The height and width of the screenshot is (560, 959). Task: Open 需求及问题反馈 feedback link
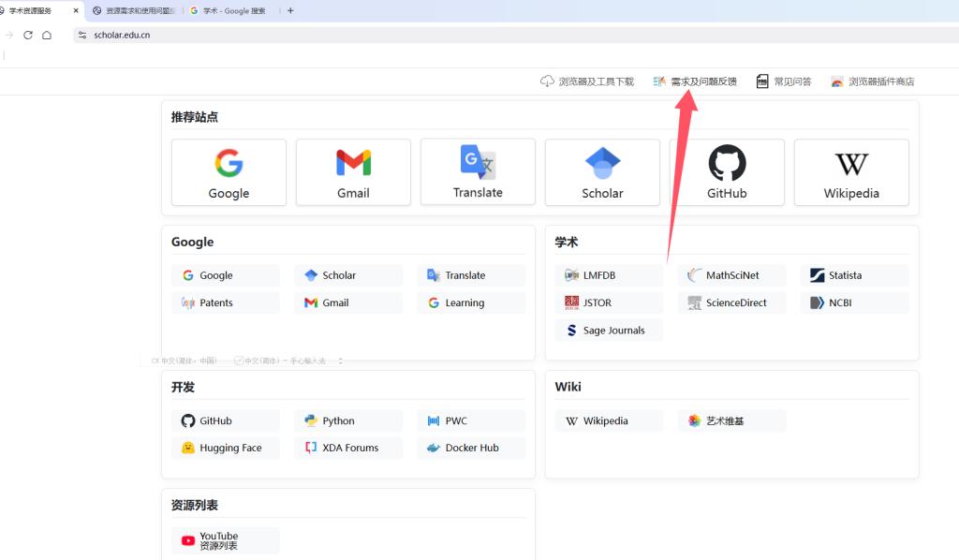point(695,81)
